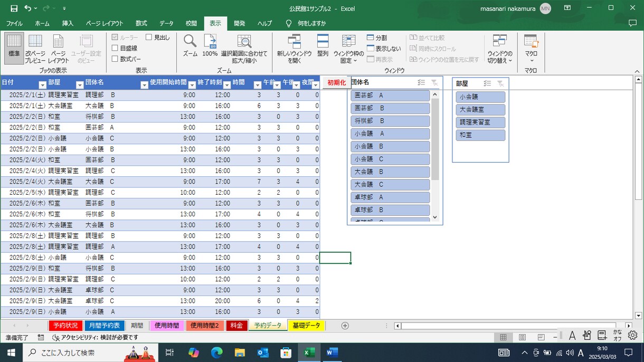This screenshot has width=644, height=362.
Task: Open 改ページプレビュー page break preview
Action: pyautogui.click(x=35, y=48)
